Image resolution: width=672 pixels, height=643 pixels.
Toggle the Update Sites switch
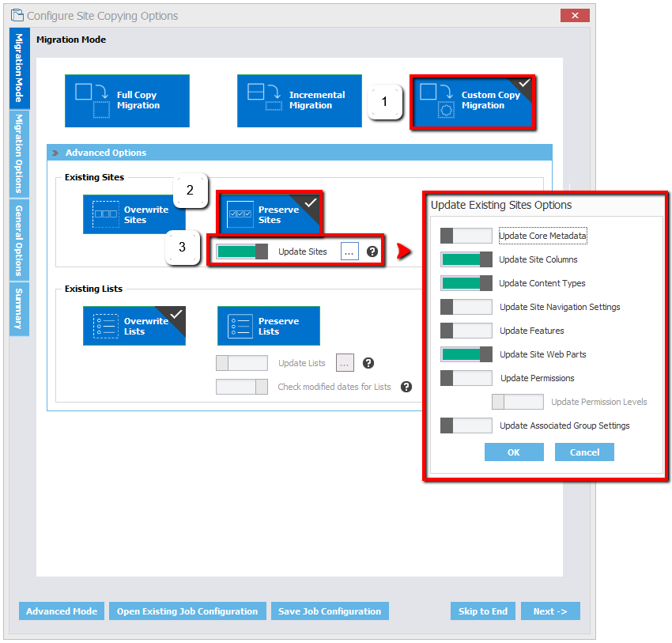coord(242,252)
